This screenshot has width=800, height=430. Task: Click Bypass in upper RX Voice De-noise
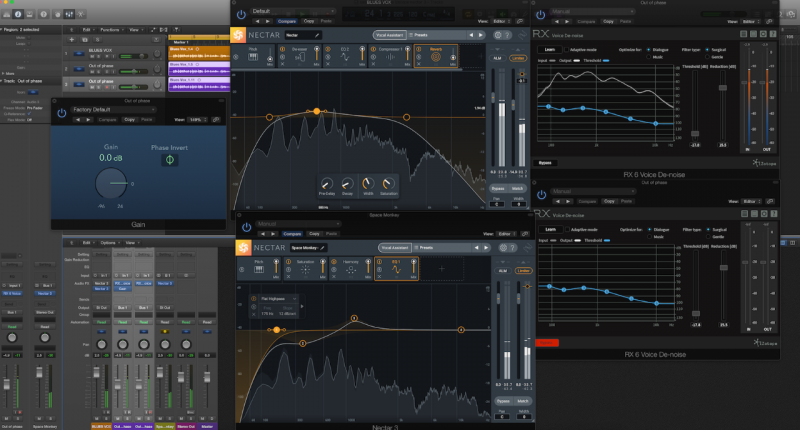tap(545, 163)
